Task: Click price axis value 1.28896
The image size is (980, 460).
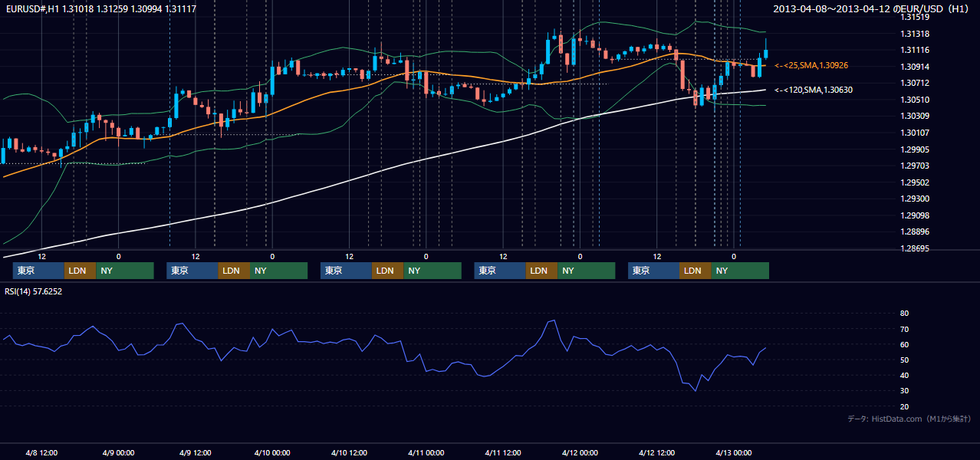Action: (x=915, y=232)
